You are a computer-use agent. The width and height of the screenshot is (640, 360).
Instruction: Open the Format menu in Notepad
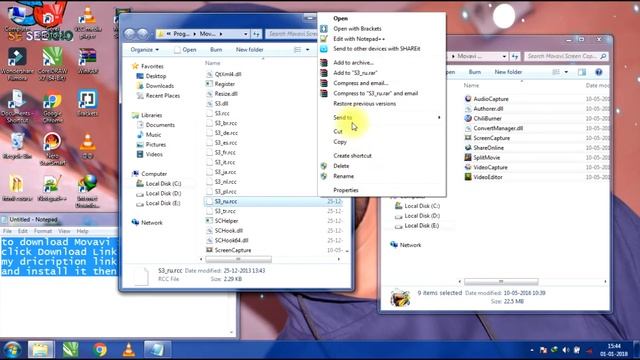[x=43, y=231]
